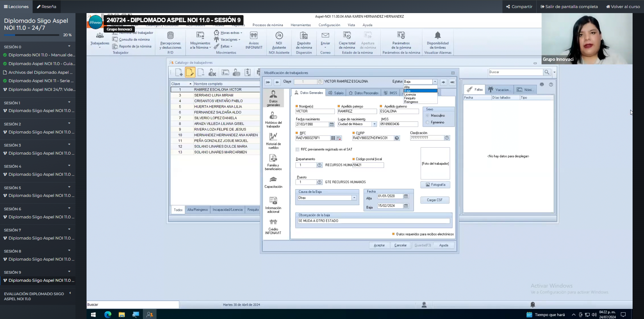This screenshot has width=644, height=319.
Task: Select the Masculino radio button
Action: 428,115
